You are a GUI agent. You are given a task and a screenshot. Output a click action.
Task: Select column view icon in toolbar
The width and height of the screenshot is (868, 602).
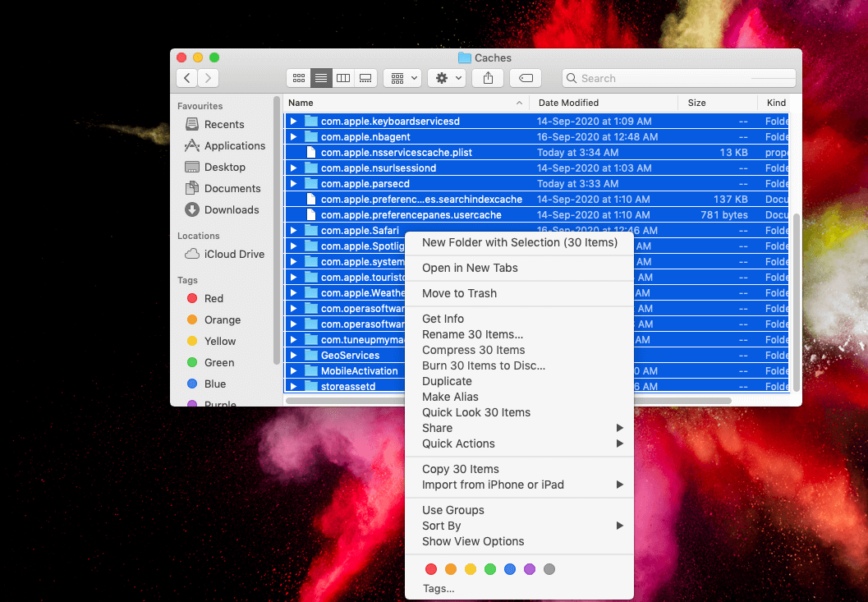pyautogui.click(x=343, y=78)
